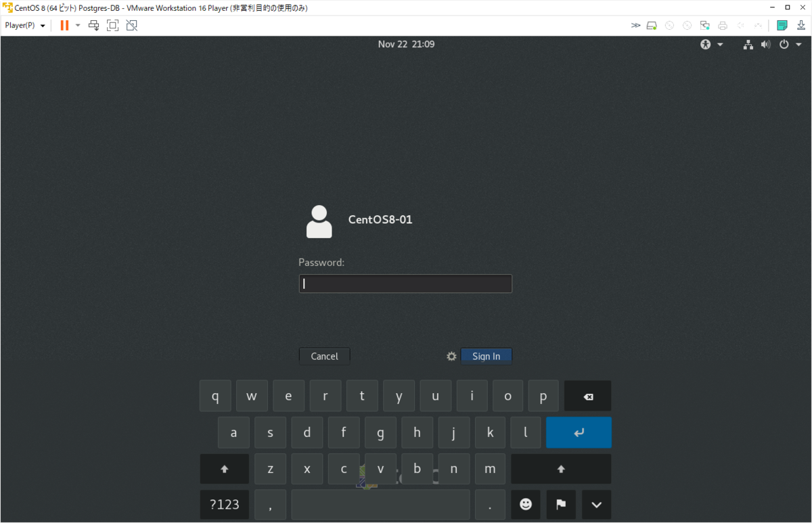The height and width of the screenshot is (523, 812).
Task: Tap the i key on on-screen keyboard
Action: pyautogui.click(x=472, y=396)
